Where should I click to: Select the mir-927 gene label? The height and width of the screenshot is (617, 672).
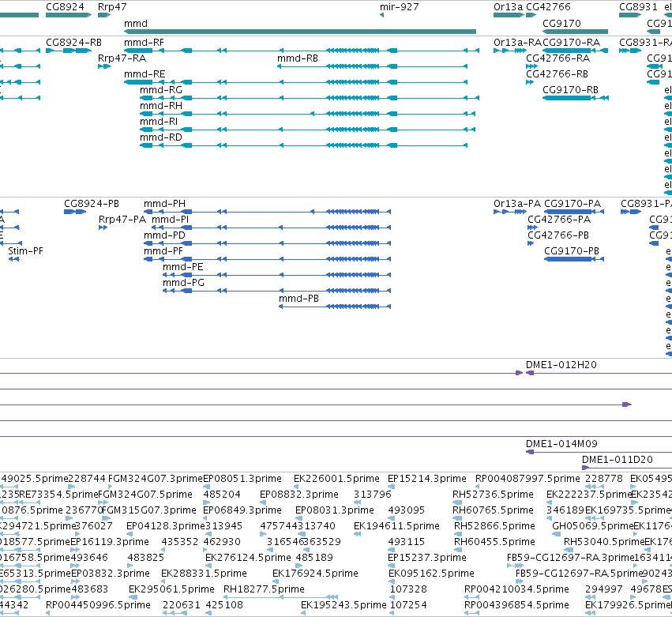coord(399,7)
